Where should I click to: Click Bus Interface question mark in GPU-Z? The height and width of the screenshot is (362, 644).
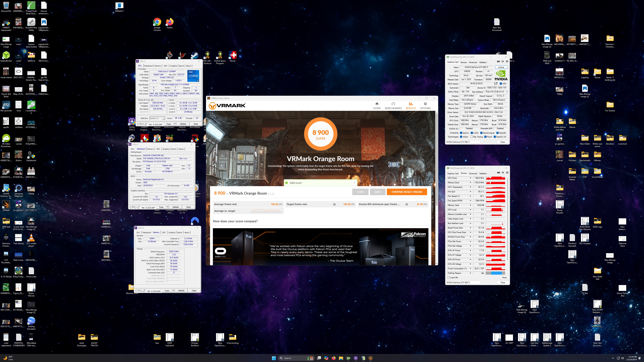(507, 92)
